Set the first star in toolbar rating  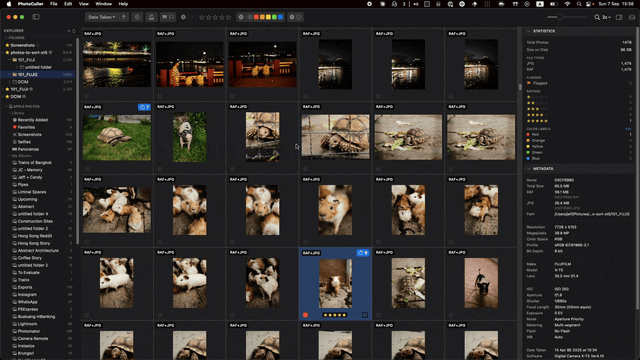coord(202,17)
